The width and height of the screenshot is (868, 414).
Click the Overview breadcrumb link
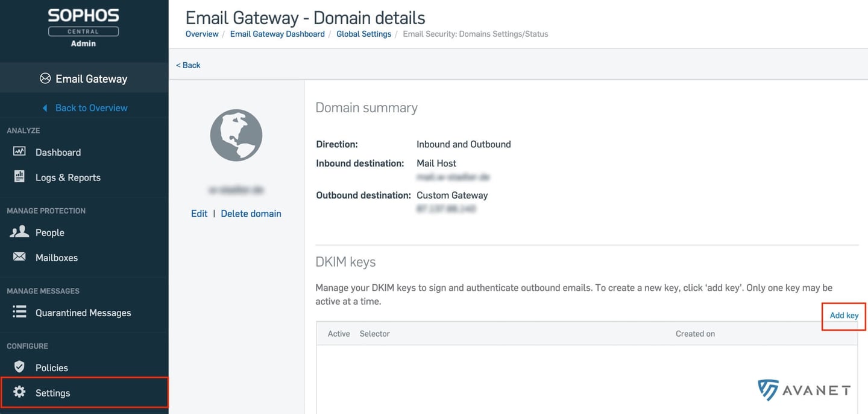point(202,34)
